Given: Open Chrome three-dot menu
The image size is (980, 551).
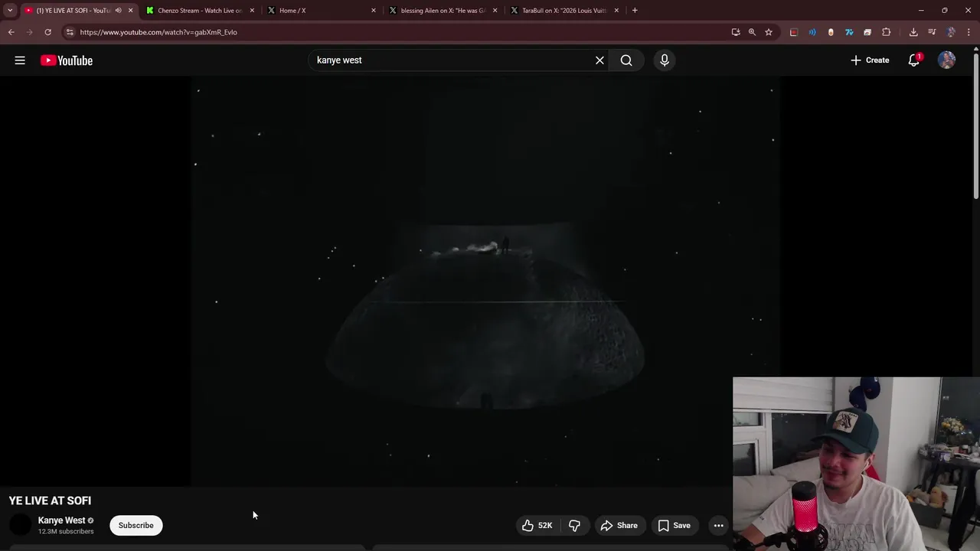Looking at the screenshot, I should point(969,32).
